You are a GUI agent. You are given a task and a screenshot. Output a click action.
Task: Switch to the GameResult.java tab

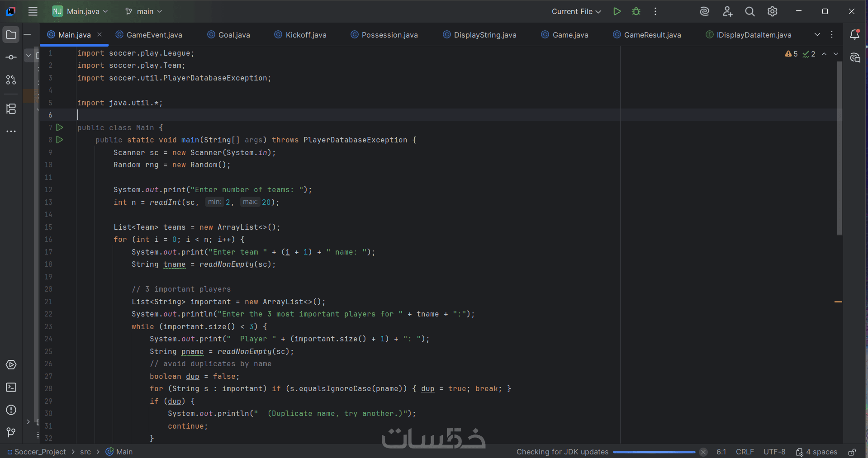coord(647,35)
